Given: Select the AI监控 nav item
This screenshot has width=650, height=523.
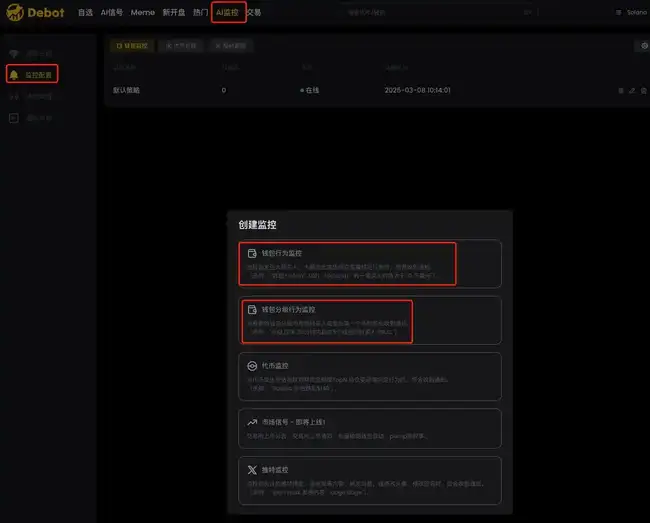Looking at the screenshot, I should pos(228,12).
